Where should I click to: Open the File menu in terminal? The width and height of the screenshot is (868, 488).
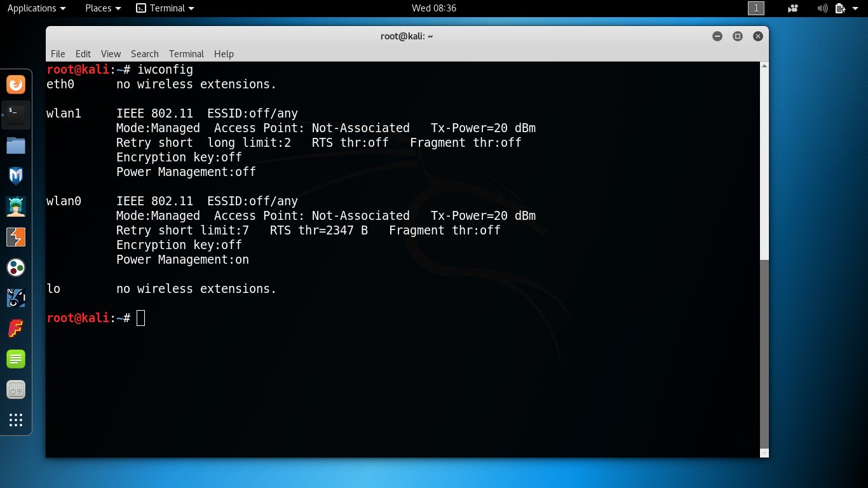tap(58, 54)
